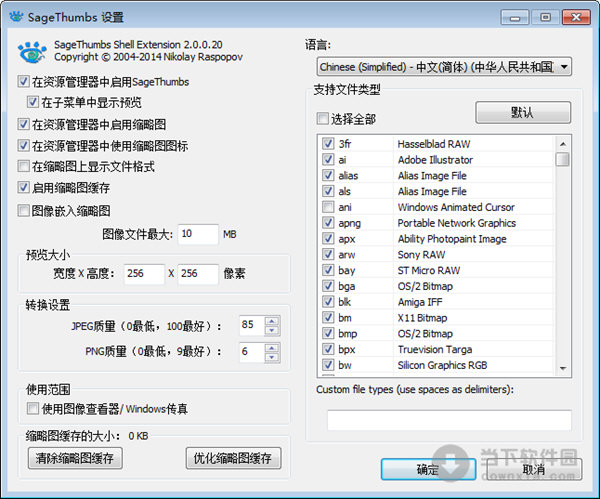Enable 在缩略图上显示文件格式 checkbox

pyautogui.click(x=23, y=166)
